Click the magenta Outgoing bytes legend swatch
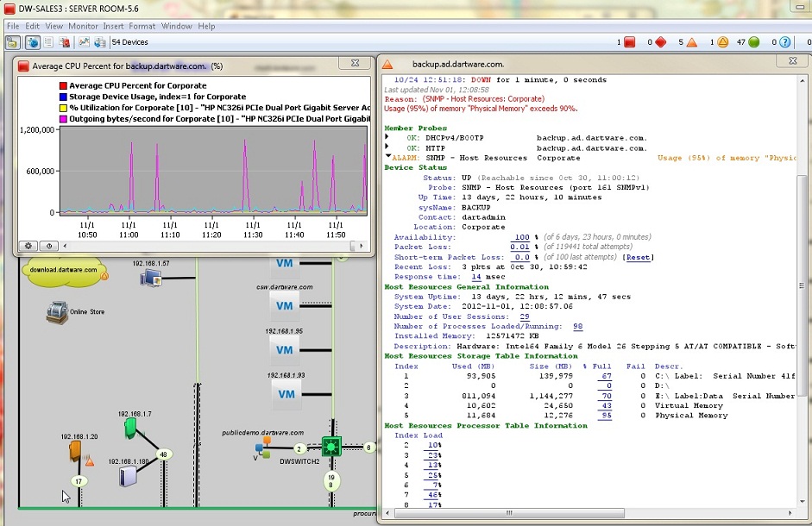 (x=63, y=120)
